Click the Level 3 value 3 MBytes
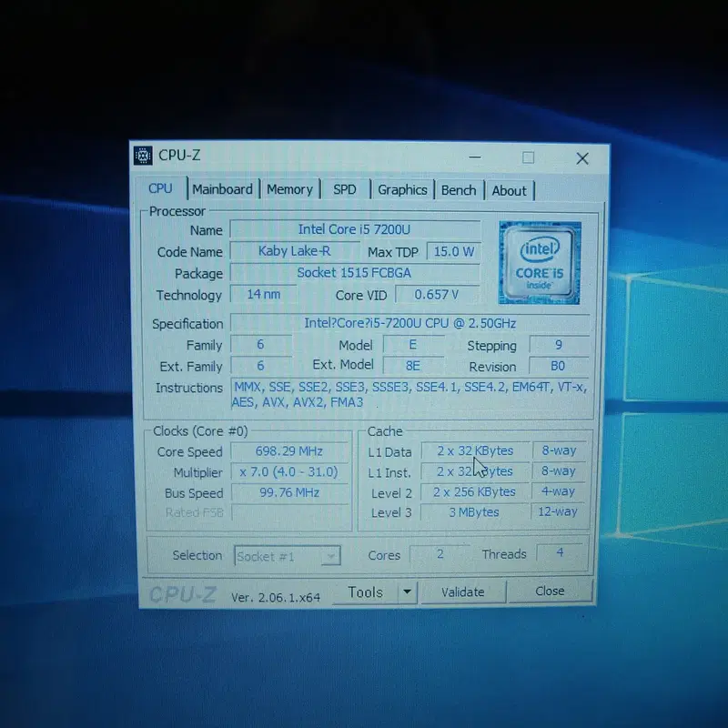The height and width of the screenshot is (728, 728). coord(475,512)
